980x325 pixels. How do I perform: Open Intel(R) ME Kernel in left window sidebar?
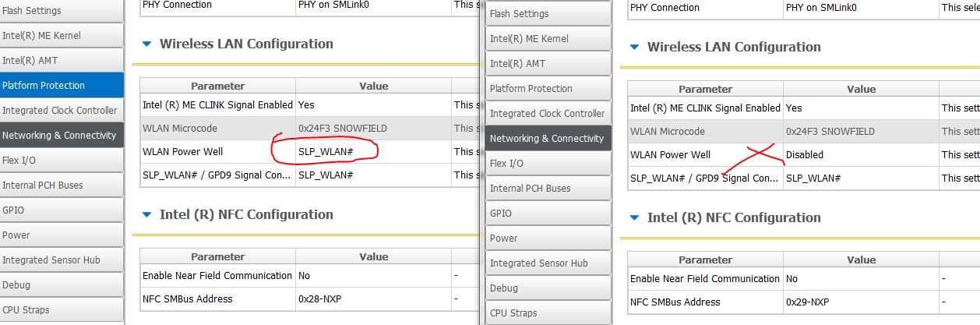[x=62, y=36]
